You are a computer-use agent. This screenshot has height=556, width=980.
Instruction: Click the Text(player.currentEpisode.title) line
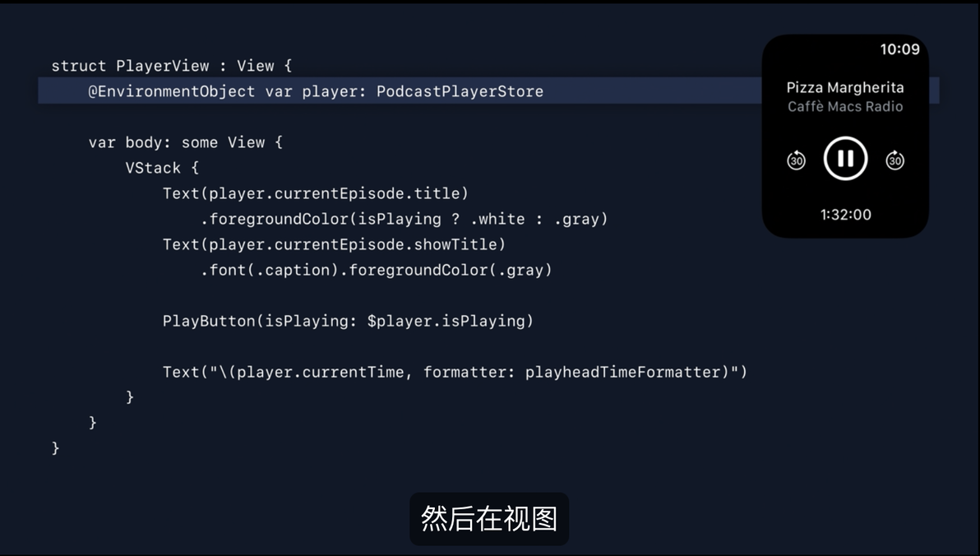click(x=316, y=193)
